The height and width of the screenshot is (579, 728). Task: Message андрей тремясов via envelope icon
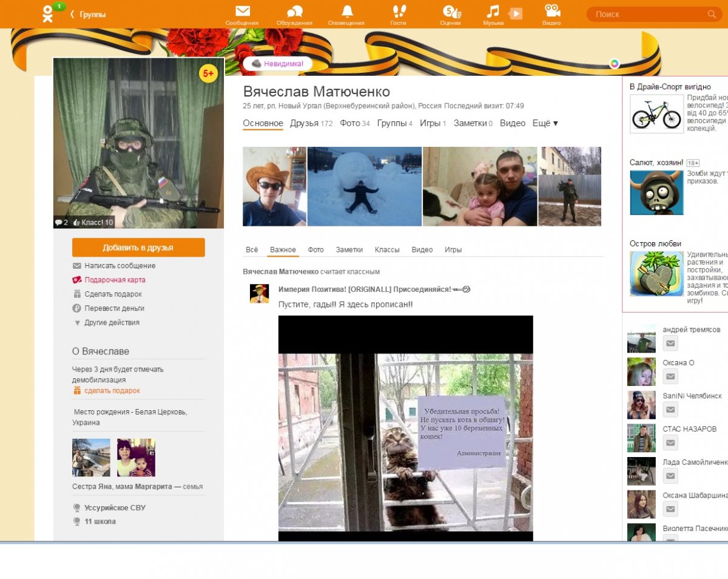pyautogui.click(x=670, y=344)
